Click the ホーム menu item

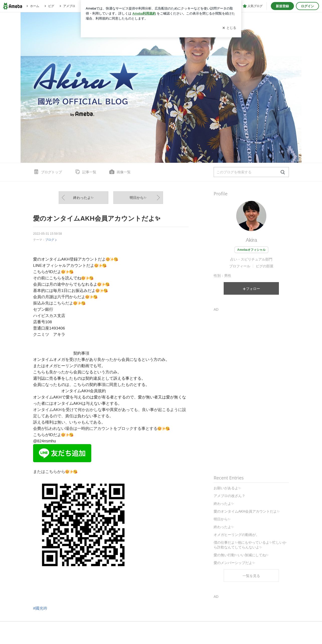tap(33, 6)
